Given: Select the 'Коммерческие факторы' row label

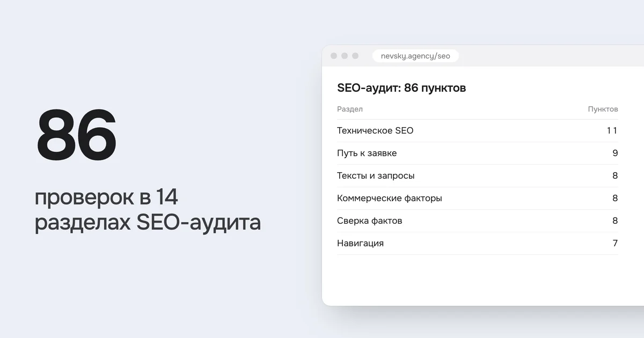Looking at the screenshot, I should [x=390, y=198].
